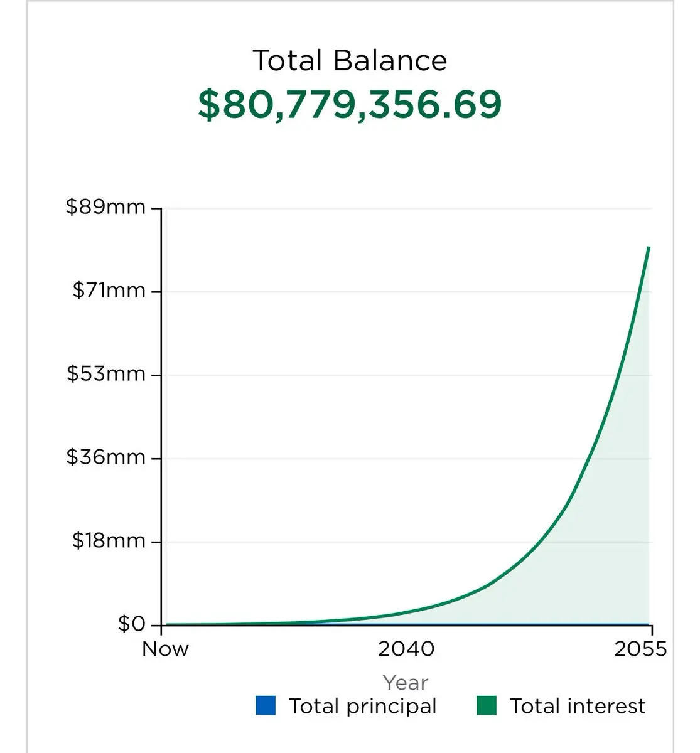Viewport: 700px width, 753px height.
Task: Click the $80,779,356.69 total balance amount
Action: pos(350,104)
